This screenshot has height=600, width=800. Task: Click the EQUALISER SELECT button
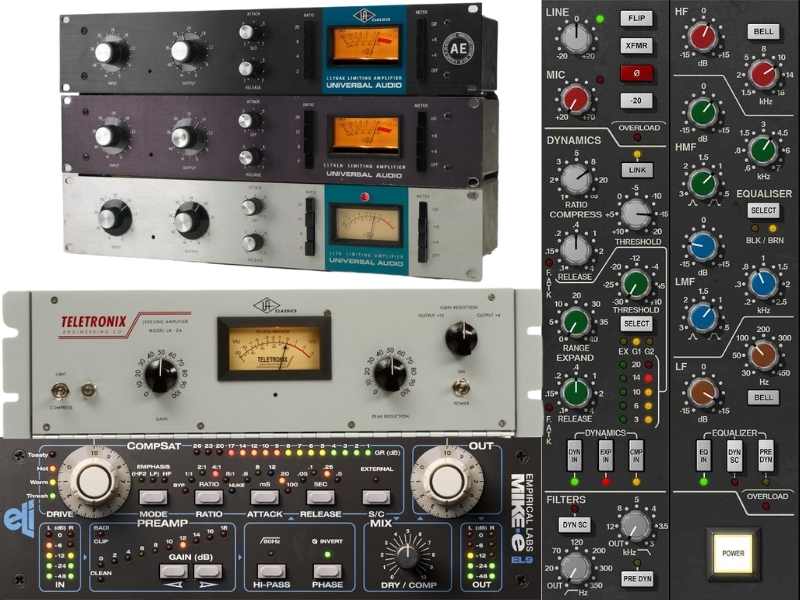tap(763, 210)
